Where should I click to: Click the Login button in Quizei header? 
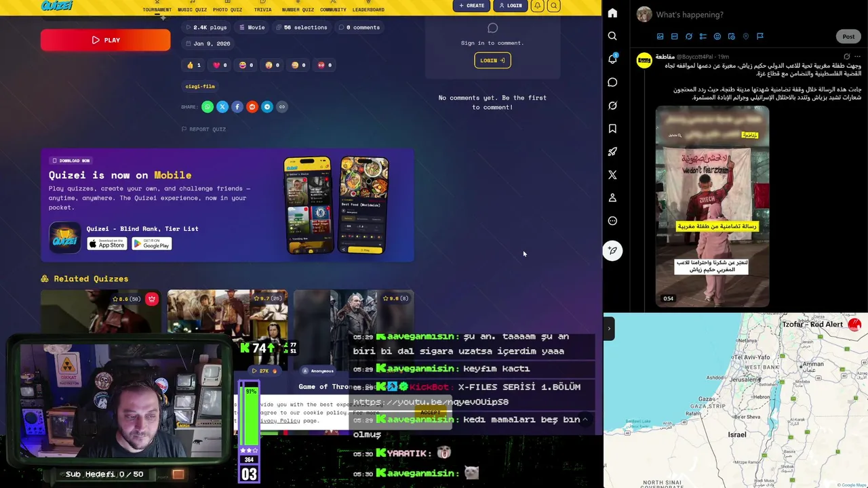pos(510,5)
